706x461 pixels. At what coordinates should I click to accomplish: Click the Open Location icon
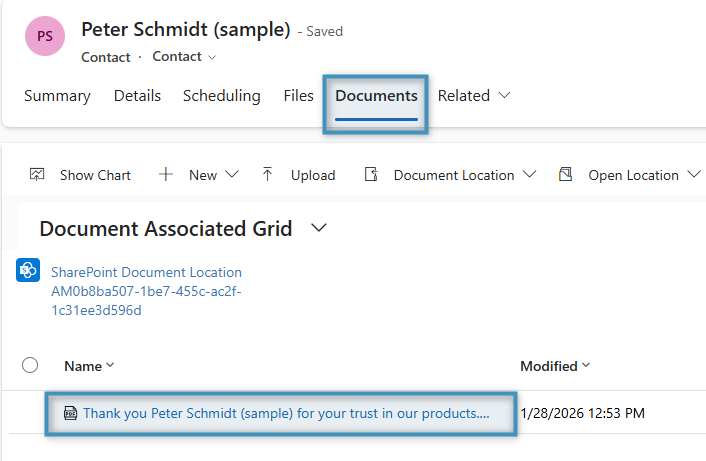[x=566, y=174]
